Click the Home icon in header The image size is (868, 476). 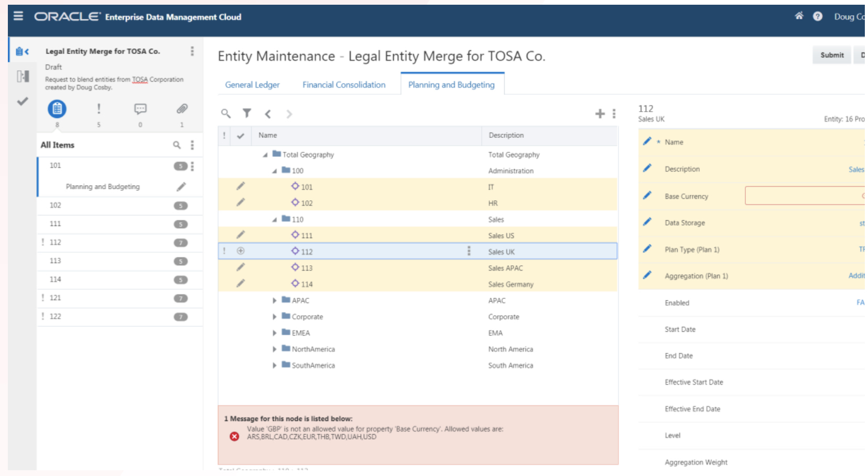[x=798, y=16]
